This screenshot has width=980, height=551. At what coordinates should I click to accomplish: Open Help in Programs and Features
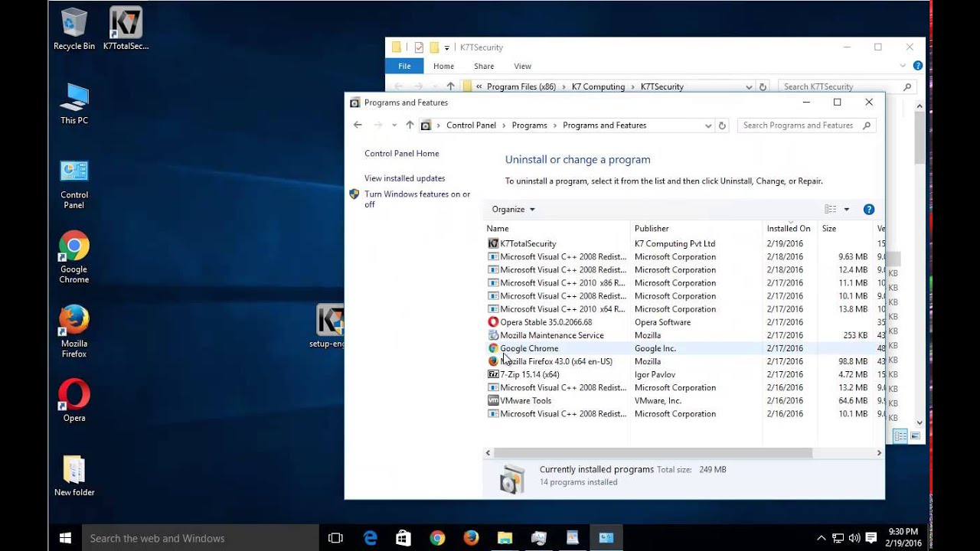[869, 209]
